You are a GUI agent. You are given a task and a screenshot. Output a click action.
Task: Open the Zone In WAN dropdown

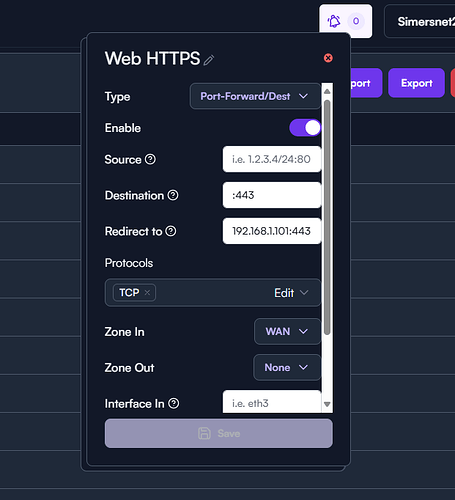coord(287,332)
